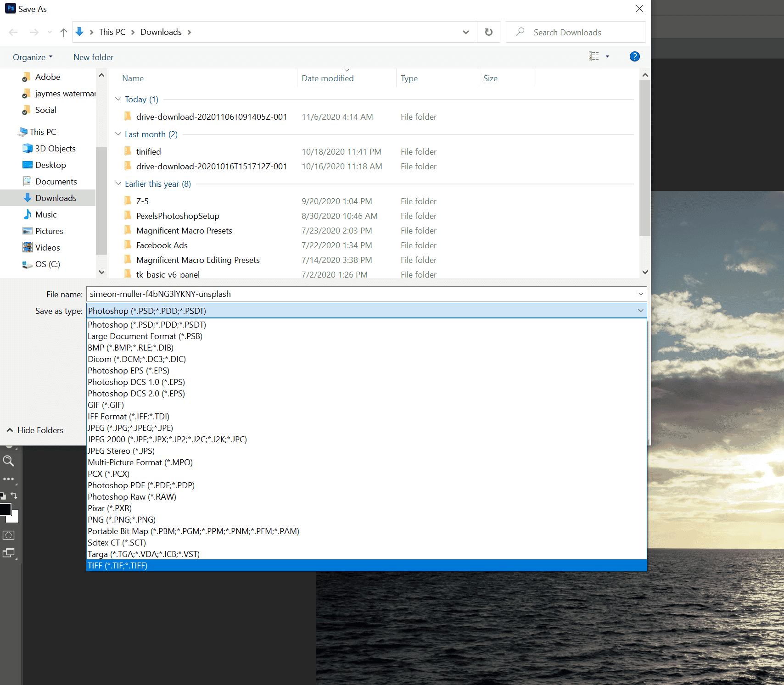Click the change view icon near Help
This screenshot has height=685, width=784.
click(594, 56)
